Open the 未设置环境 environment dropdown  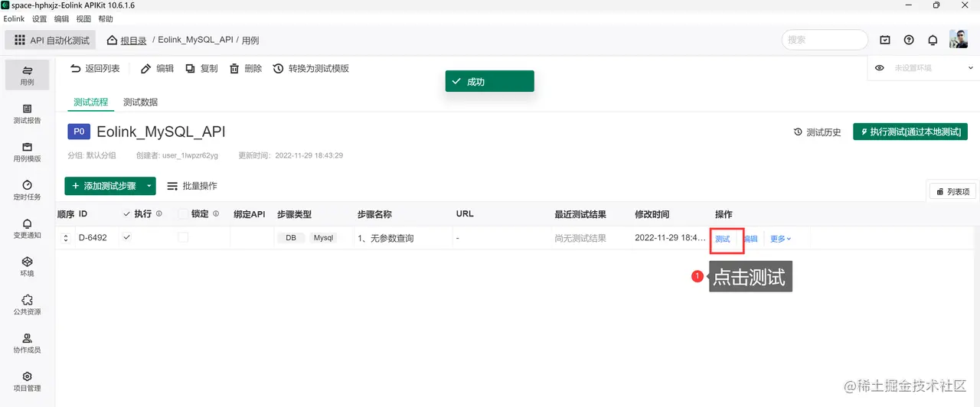pyautogui.click(x=933, y=68)
